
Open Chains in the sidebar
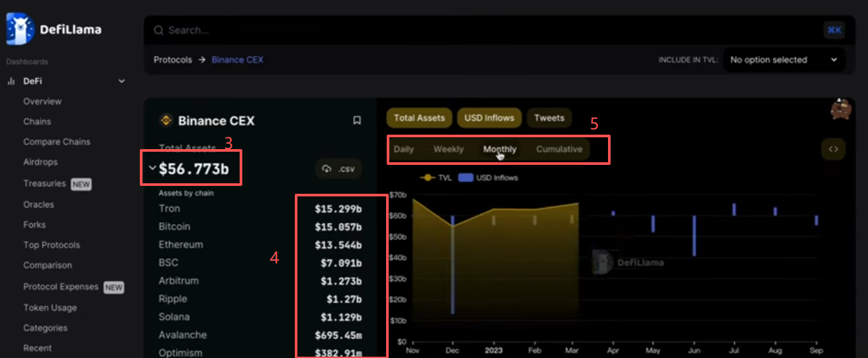37,122
